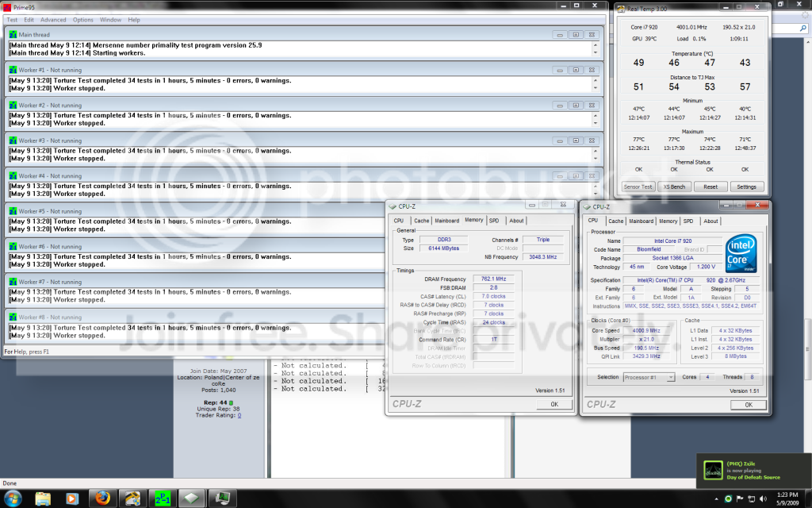Click the Reset button in Real Temp
812x508 pixels.
point(710,187)
